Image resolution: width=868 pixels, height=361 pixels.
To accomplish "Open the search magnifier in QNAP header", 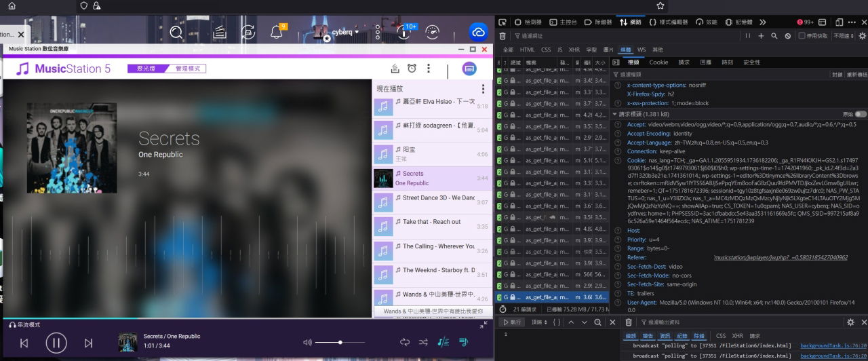I will 176,32.
